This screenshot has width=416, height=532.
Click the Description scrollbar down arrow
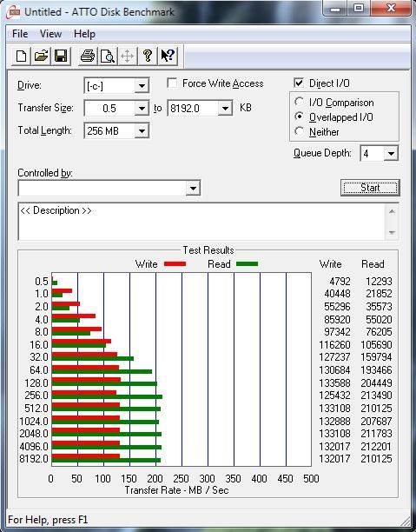[x=392, y=232]
